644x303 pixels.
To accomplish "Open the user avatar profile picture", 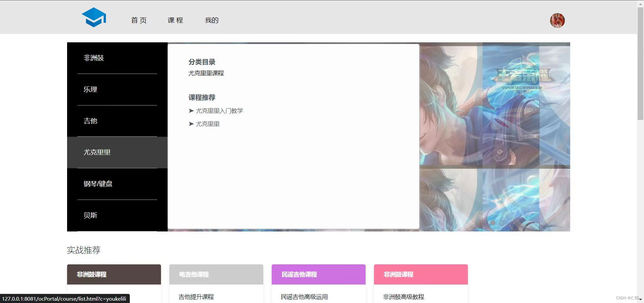I will point(557,20).
